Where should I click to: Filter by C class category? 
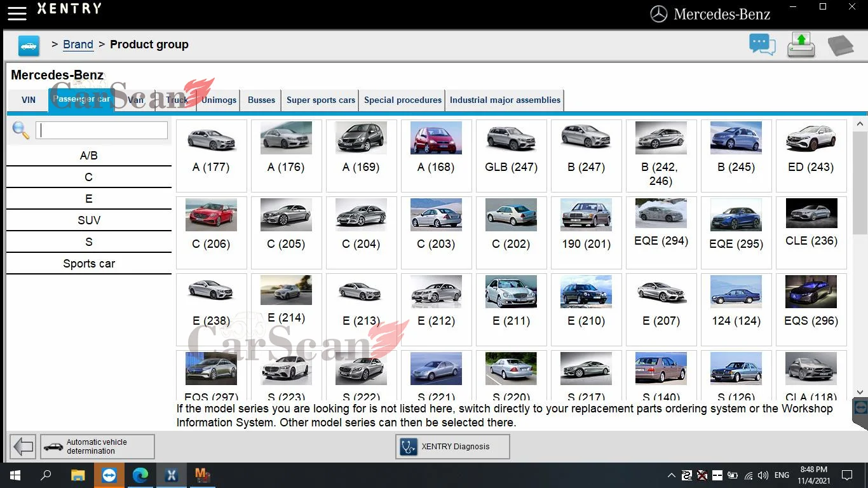click(89, 177)
